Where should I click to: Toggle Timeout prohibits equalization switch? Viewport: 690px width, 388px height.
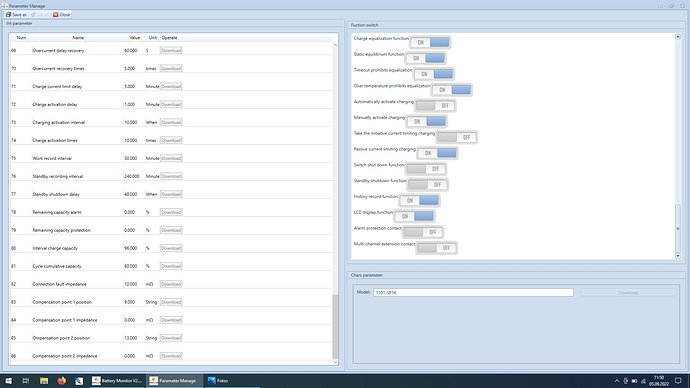[x=434, y=74]
